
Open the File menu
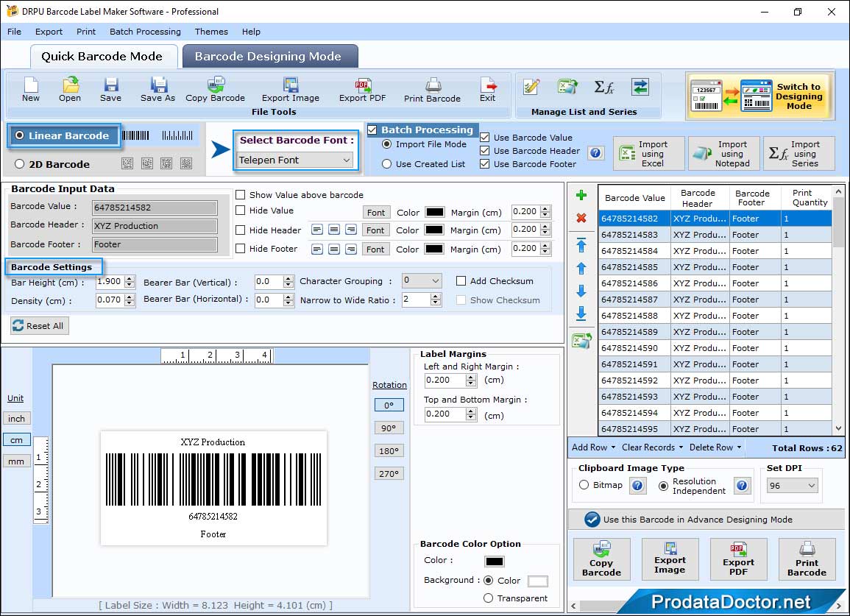pos(15,32)
